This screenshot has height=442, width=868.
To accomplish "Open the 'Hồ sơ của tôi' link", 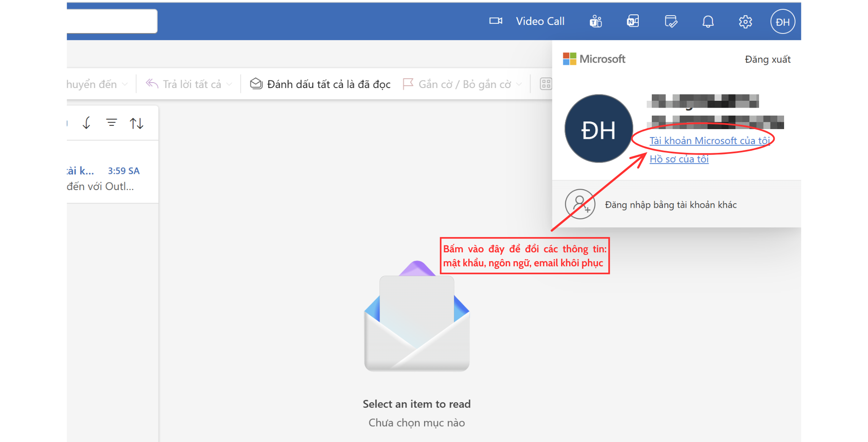I will click(679, 159).
